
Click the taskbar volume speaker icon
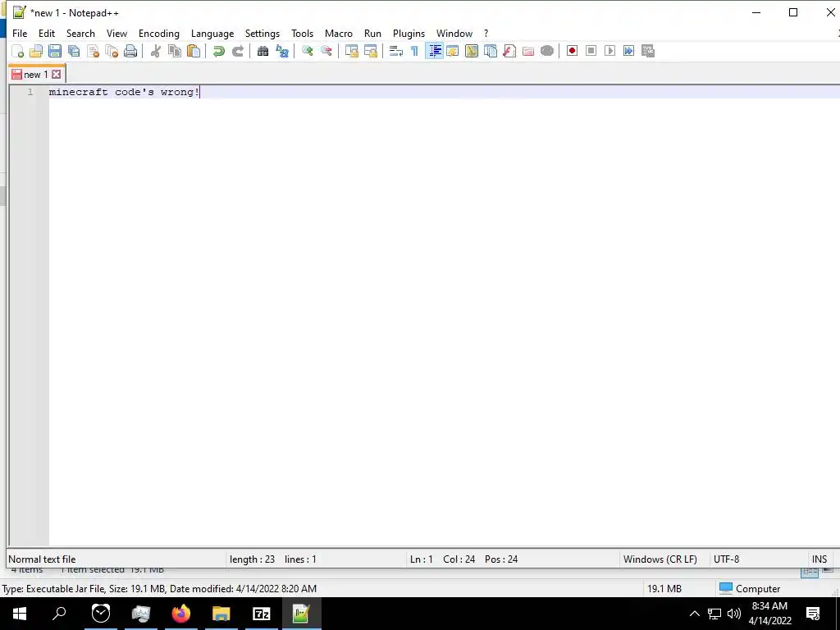(x=734, y=614)
